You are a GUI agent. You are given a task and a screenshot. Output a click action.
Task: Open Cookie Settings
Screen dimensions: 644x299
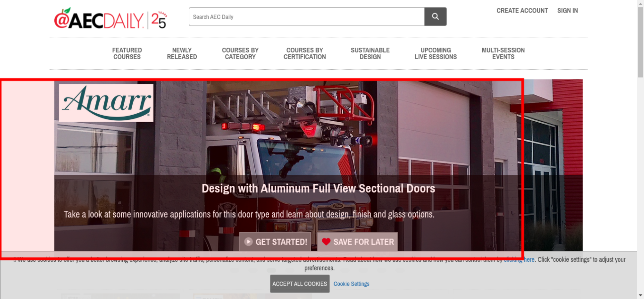pyautogui.click(x=351, y=284)
